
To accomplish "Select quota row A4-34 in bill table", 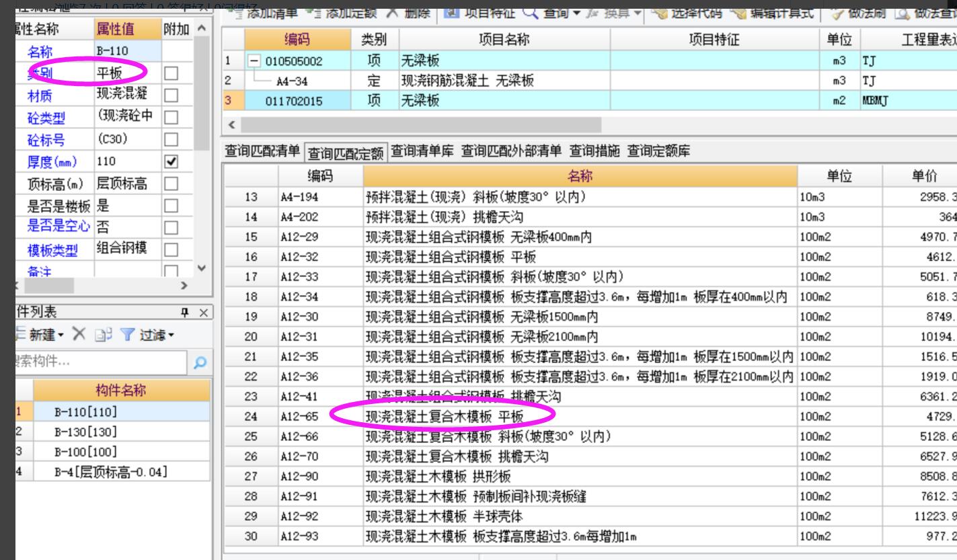I will click(590, 82).
